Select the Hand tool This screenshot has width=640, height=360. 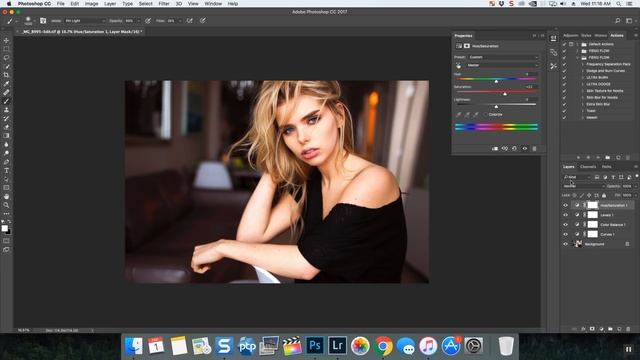[x=6, y=196]
